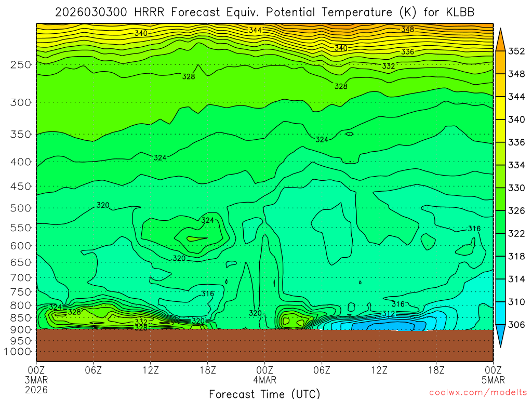Click the 12Z label before 4MAR
Image resolution: width=532 pixels, height=399 pixels.
point(151,369)
